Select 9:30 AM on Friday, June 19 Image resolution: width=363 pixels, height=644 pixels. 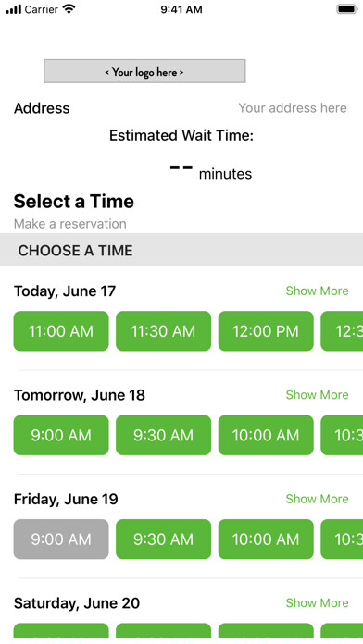(x=163, y=539)
